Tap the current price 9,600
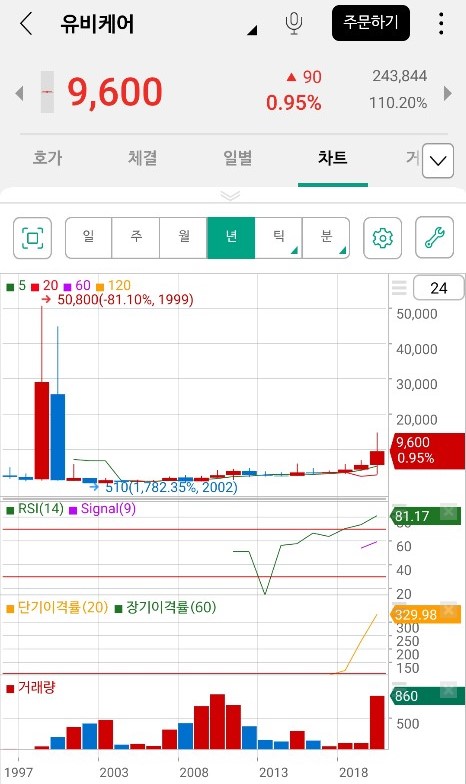 click(115, 92)
